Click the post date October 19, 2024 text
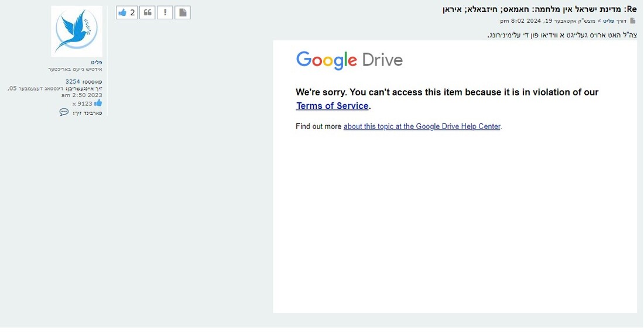 [x=549, y=21]
